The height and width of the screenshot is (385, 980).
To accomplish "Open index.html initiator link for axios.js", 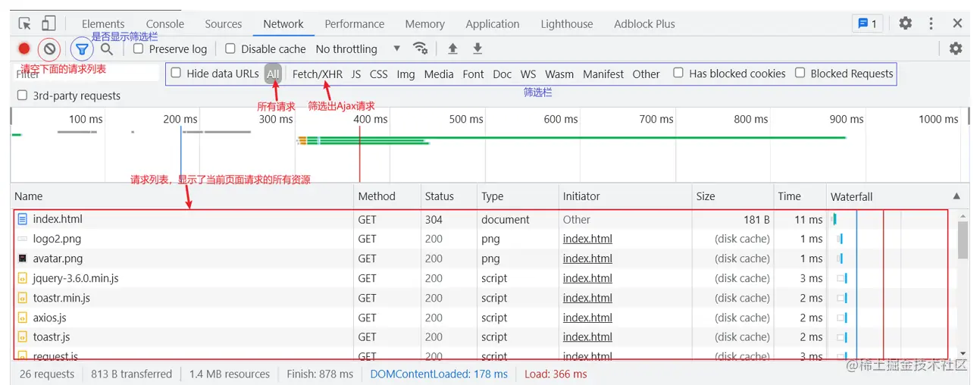I will (587, 318).
